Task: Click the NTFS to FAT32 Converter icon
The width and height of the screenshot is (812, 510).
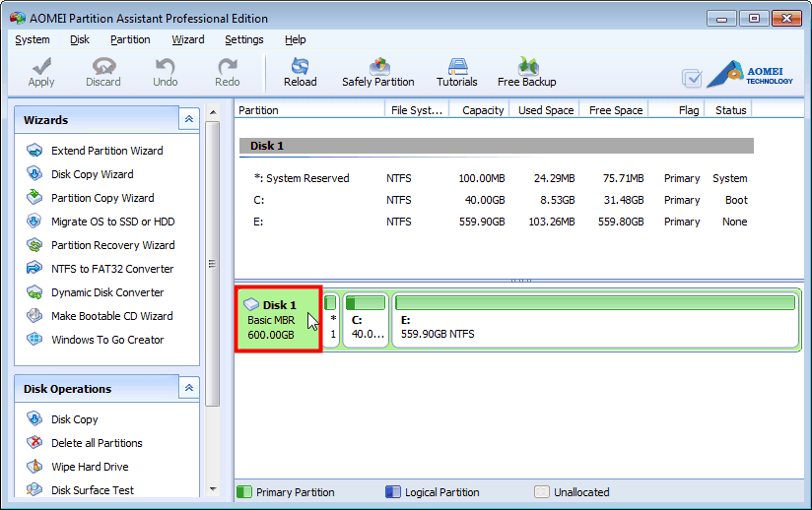Action: coord(34,269)
